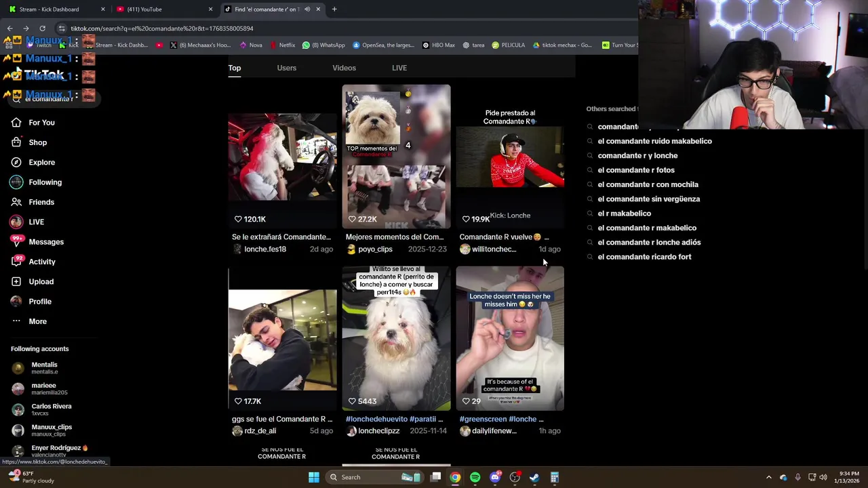This screenshot has height=488, width=868.
Task: Play the 17.7K likes hugging dog video
Action: tap(282, 338)
